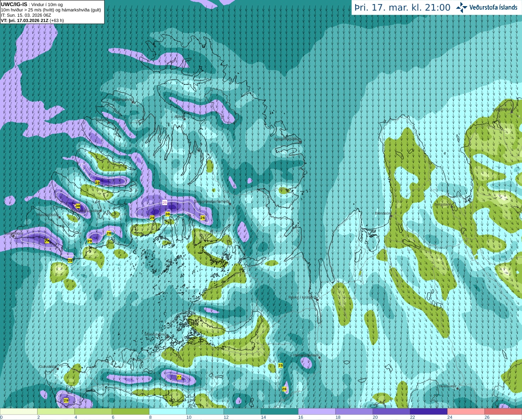Click yellow gust marker 30 beside Bíldudalsflugvöllur
The width and height of the screenshot is (522, 420).
78,206
